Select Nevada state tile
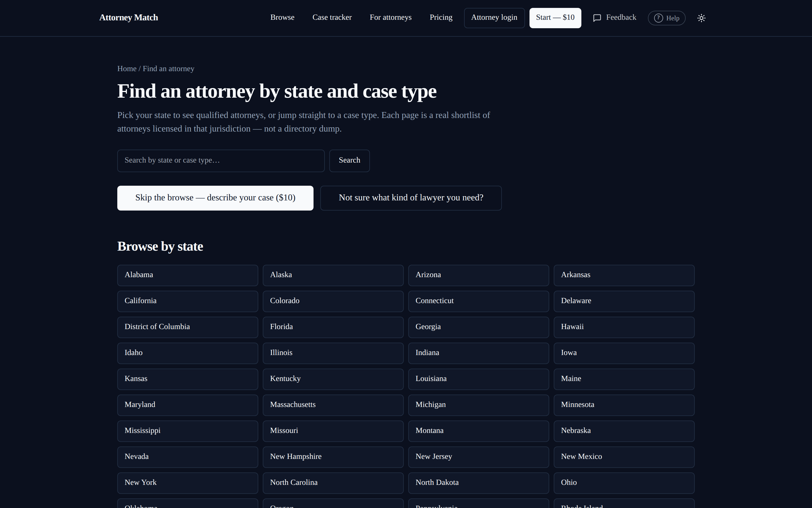The width and height of the screenshot is (812, 508). [187, 457]
